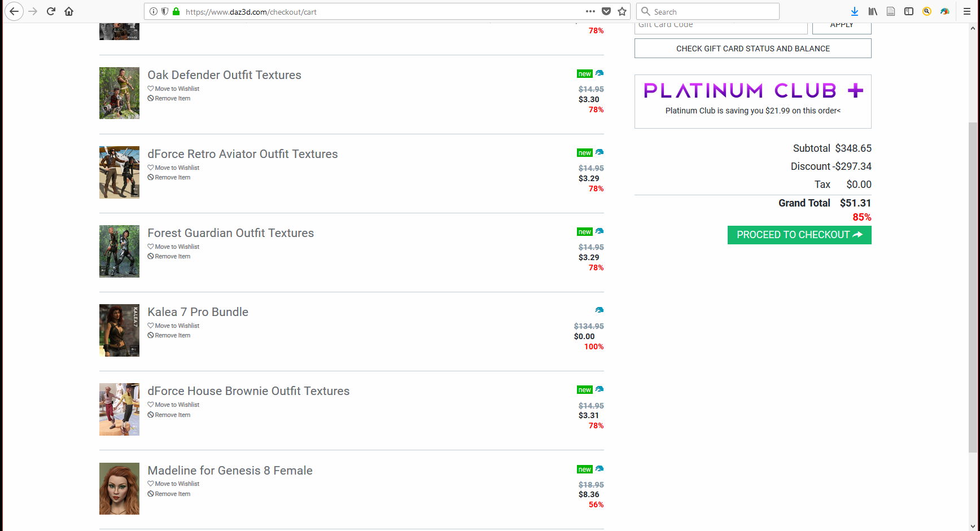Open Madeline for Genesis 8 Female product page
The image size is (980, 531).
[230, 471]
